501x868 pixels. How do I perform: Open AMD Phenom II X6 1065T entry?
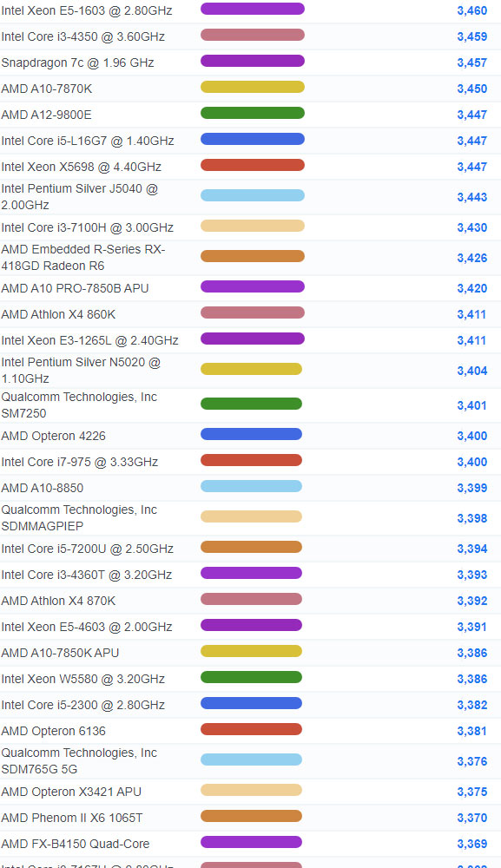click(72, 819)
